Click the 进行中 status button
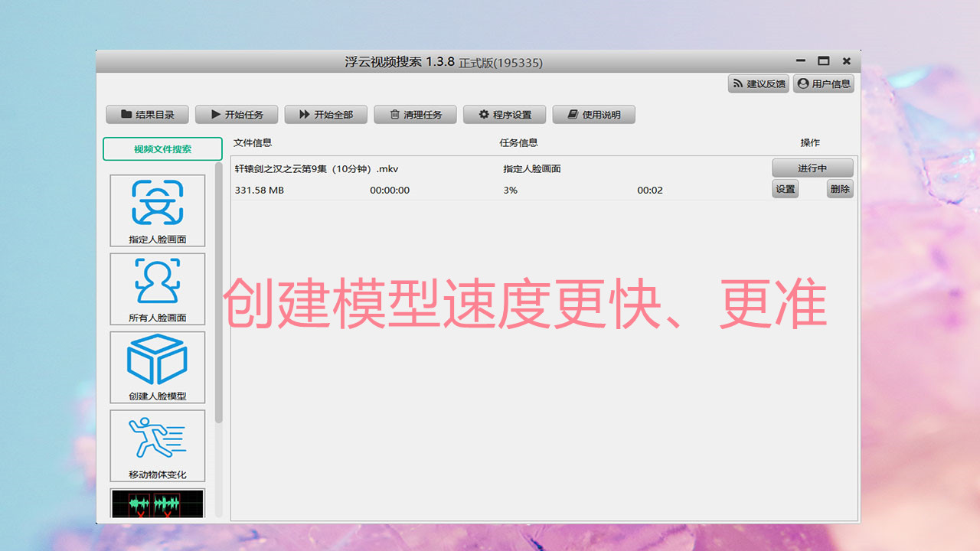 click(812, 168)
